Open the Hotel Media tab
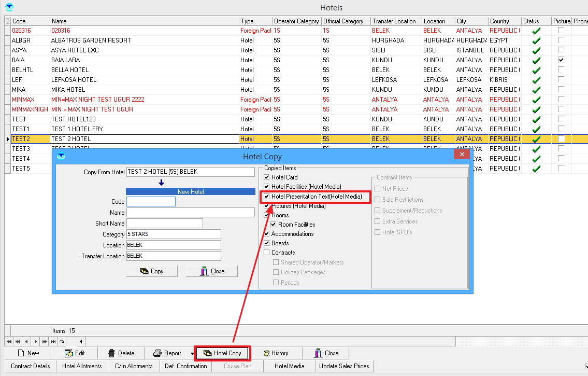Image resolution: width=588 pixels, height=376 pixels. [289, 366]
